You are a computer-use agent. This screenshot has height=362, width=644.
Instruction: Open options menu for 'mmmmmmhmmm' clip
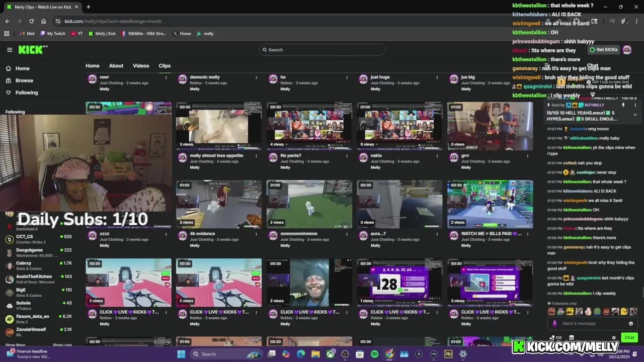[x=347, y=234]
